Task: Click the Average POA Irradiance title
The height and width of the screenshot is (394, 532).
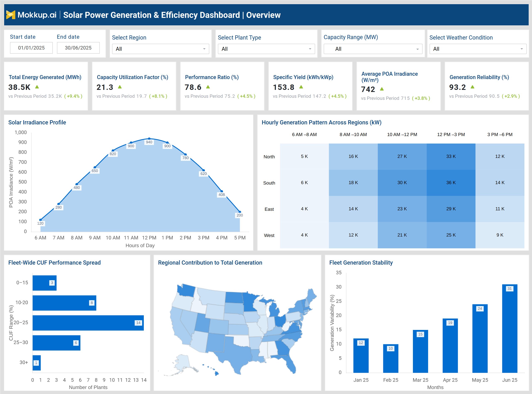Action: (389, 77)
